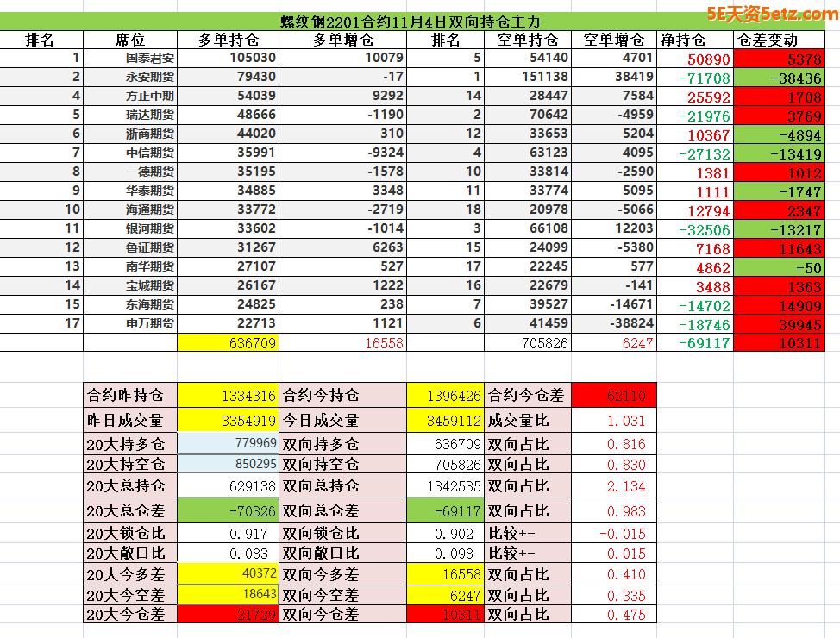This screenshot has width=840, height=638.
Task: Click the 国泰君安 seat cell
Action: tap(130, 58)
